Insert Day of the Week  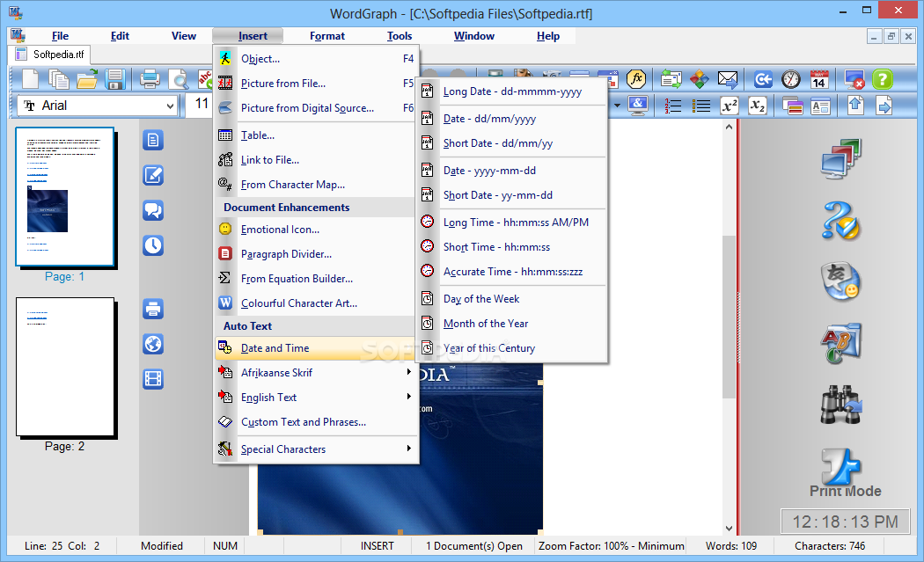tap(512, 299)
